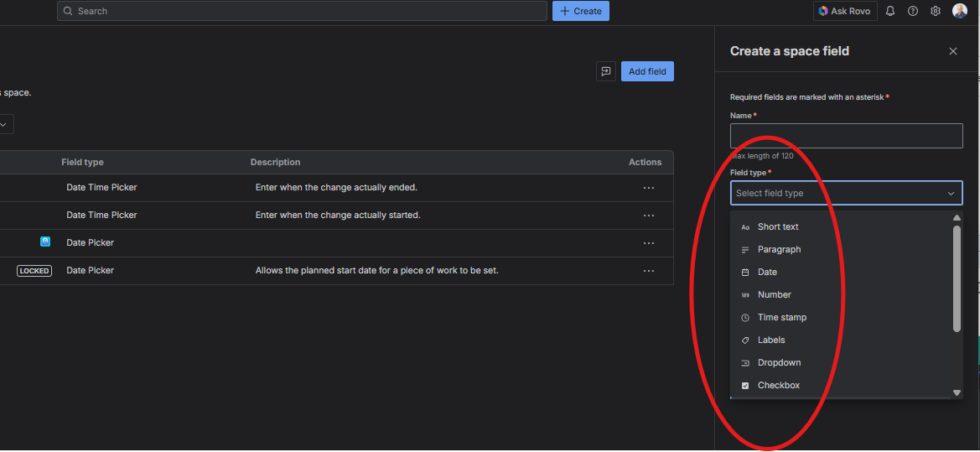Click the blue app icon beside Date Picker

[45, 242]
